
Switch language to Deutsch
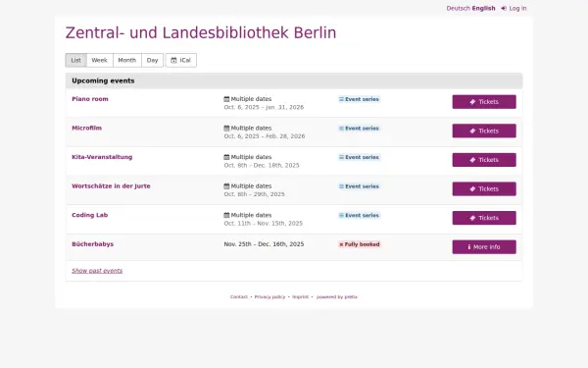point(458,8)
